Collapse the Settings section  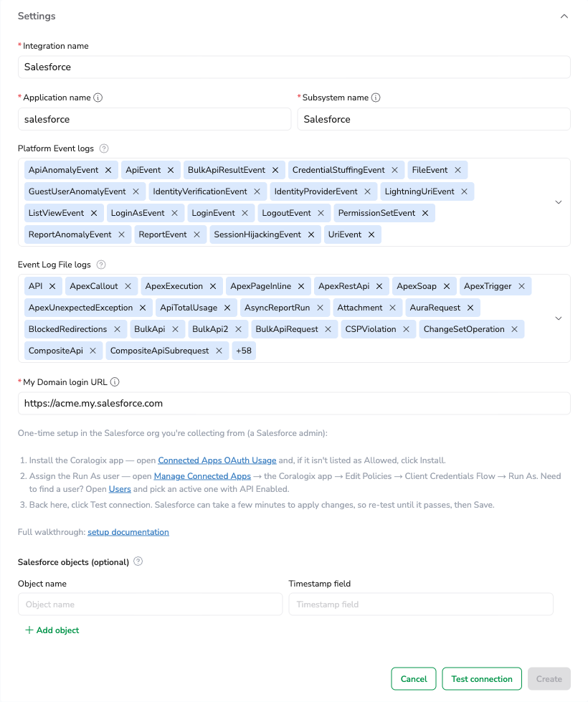pyautogui.click(x=564, y=16)
